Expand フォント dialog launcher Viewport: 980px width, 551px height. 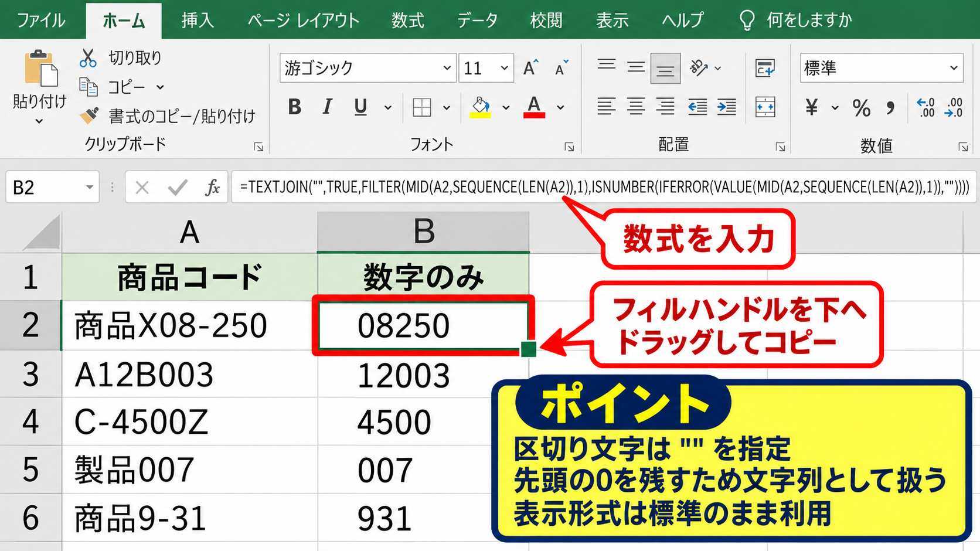click(569, 147)
